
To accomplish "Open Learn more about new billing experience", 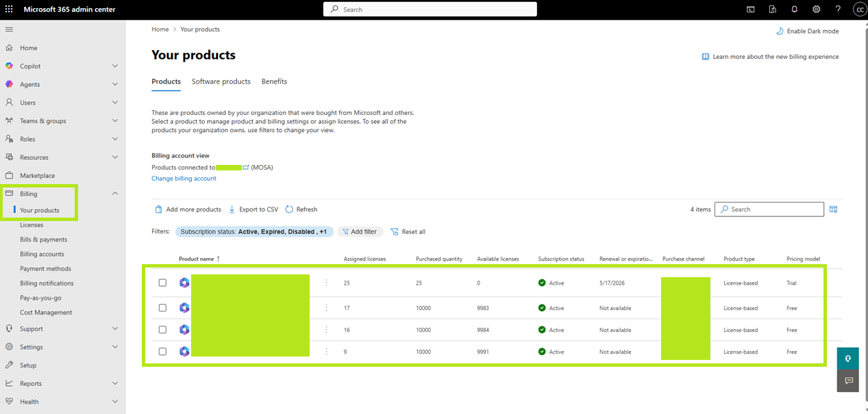I will (x=770, y=57).
